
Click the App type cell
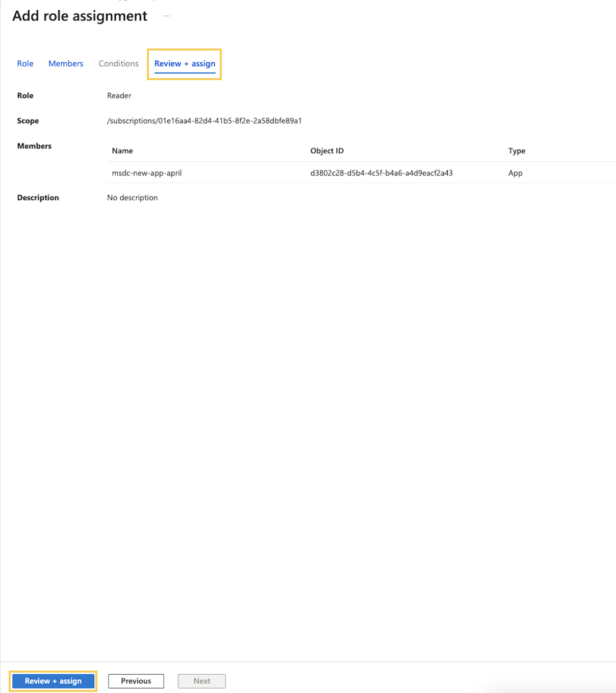click(x=515, y=173)
